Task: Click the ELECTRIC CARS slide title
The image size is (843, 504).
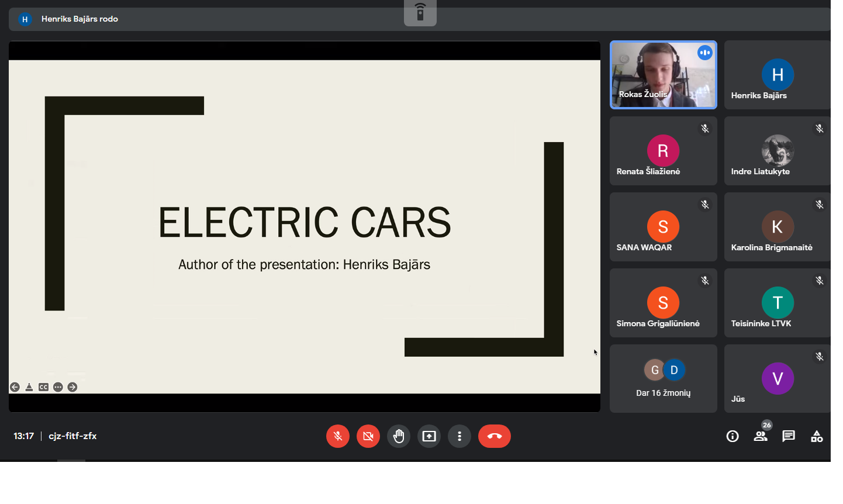Action: 305,223
